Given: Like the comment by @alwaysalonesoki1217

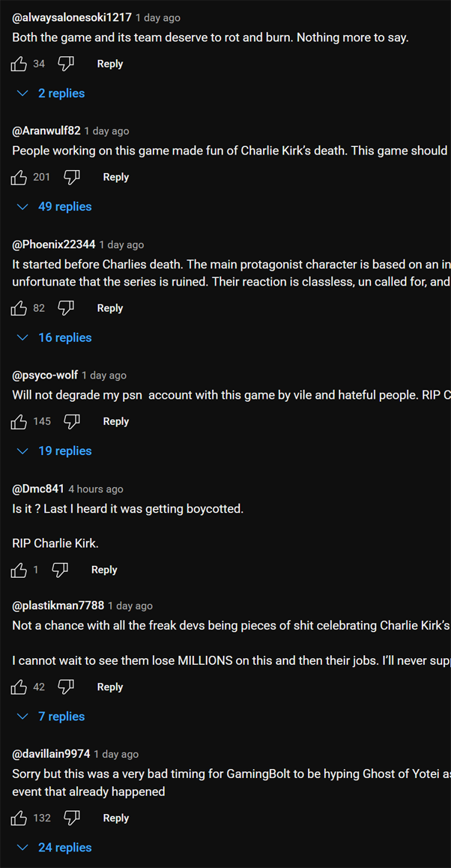Looking at the screenshot, I should [x=19, y=64].
